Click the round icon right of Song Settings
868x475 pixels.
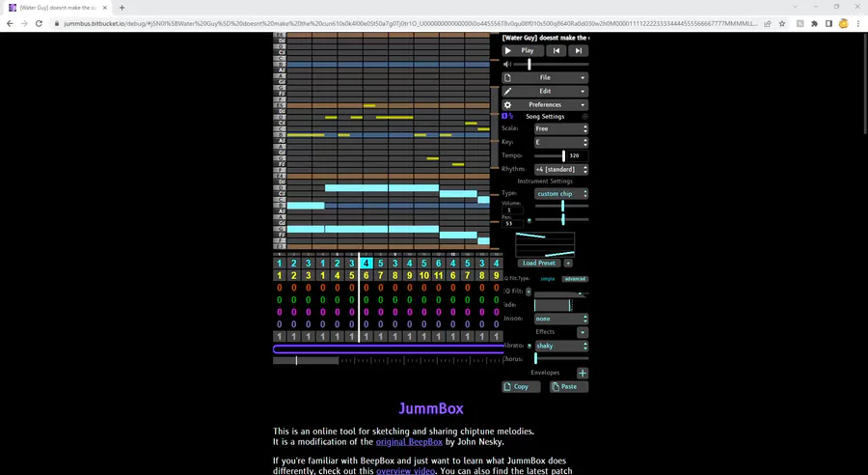584,117
